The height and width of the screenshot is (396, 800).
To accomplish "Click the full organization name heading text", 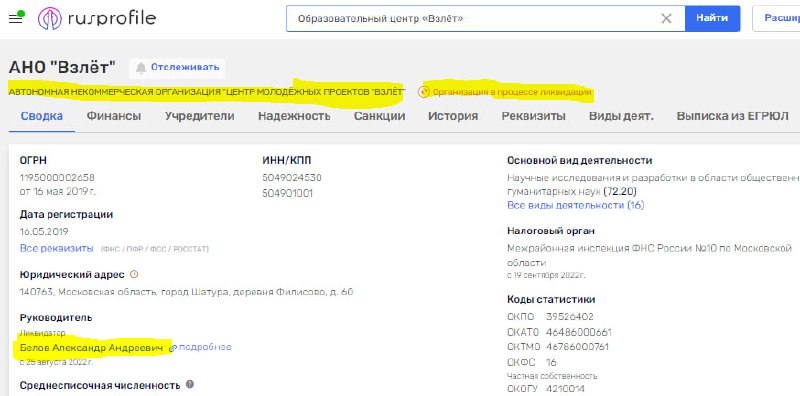I will [207, 92].
